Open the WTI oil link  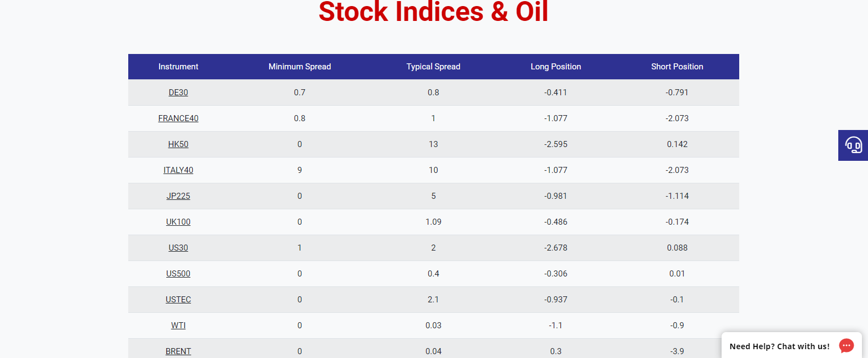coord(178,326)
